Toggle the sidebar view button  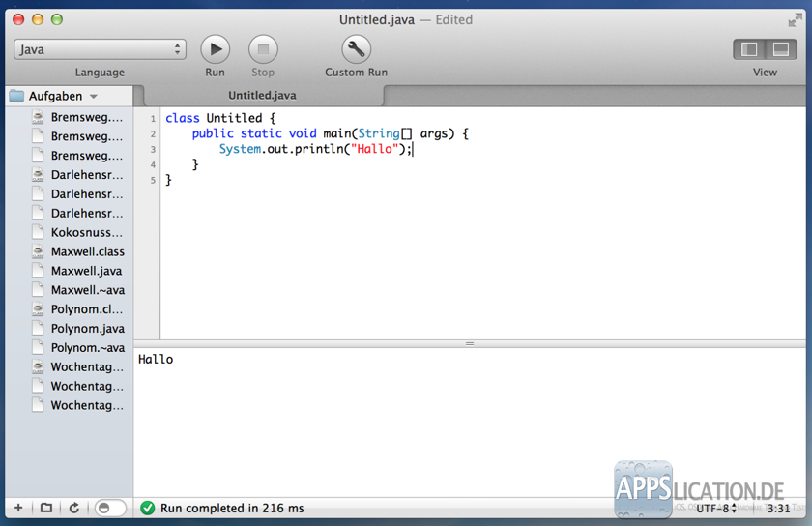click(749, 49)
